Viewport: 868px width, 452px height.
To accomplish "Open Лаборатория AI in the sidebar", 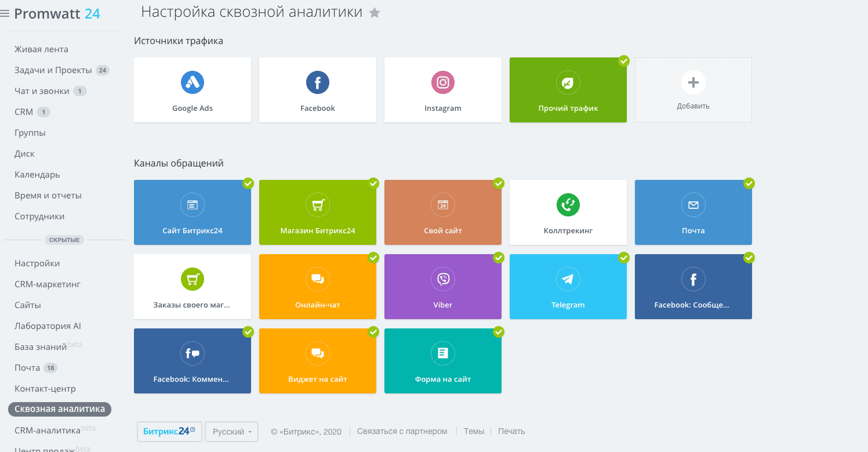I will pos(48,326).
